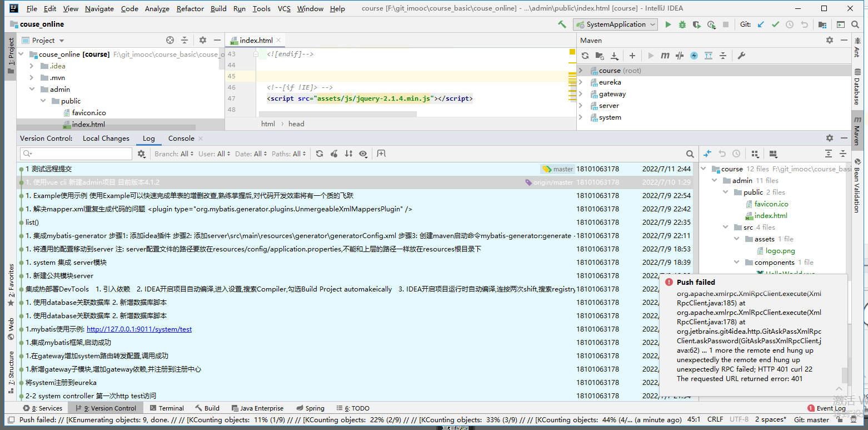This screenshot has height=430, width=868.
Task: Open the Navigate menu
Action: (x=99, y=9)
